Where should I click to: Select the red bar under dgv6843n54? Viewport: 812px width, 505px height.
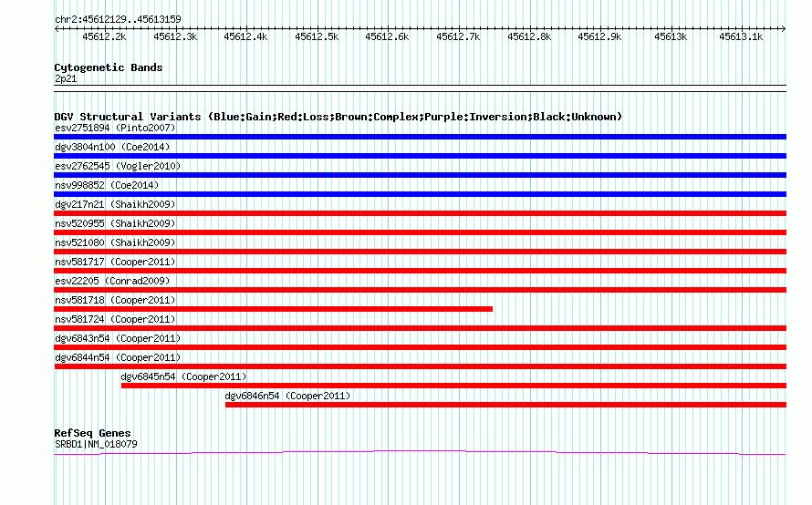pos(420,347)
